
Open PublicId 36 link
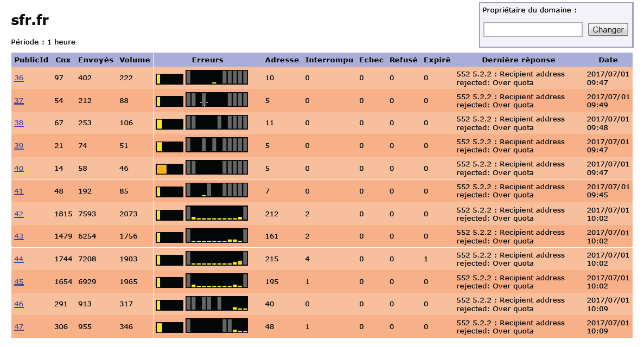[19, 78]
